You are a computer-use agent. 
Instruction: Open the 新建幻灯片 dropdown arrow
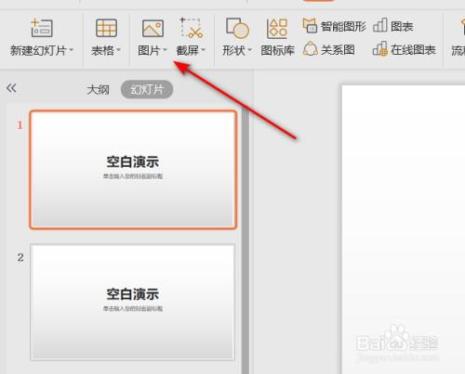(x=71, y=51)
